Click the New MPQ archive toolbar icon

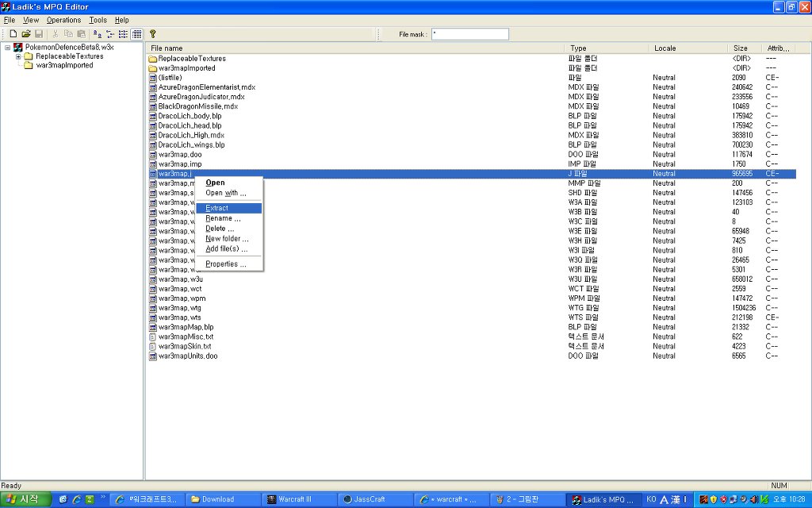[x=13, y=34]
